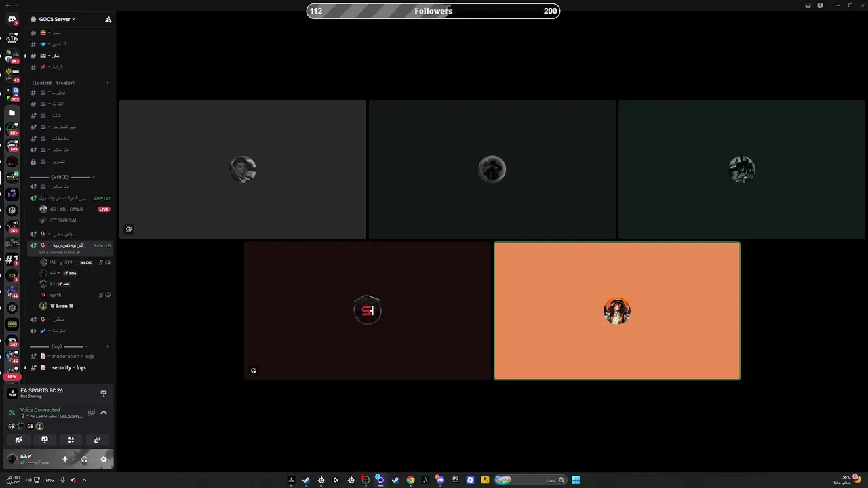Click the EA SPORTS FC 26 activity name

pos(41,390)
